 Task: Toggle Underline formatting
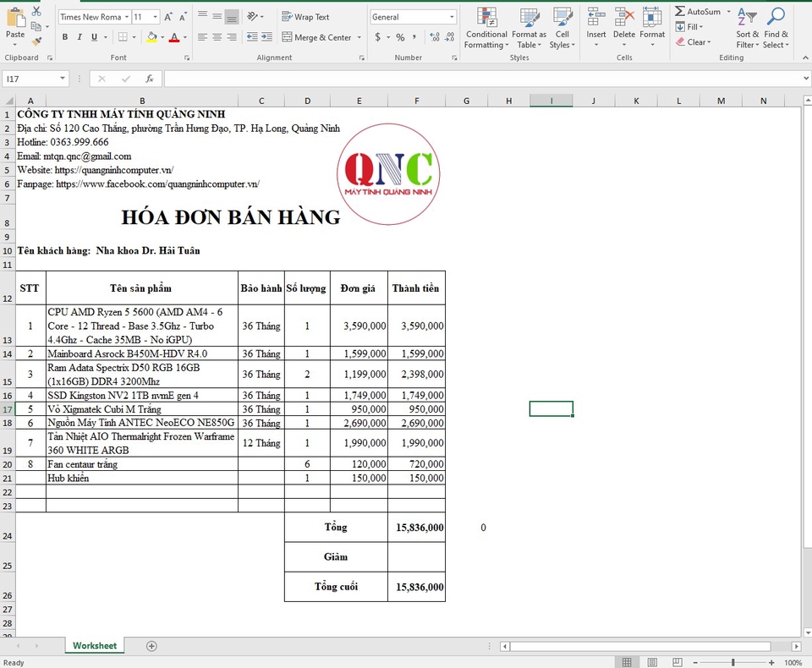point(94,36)
